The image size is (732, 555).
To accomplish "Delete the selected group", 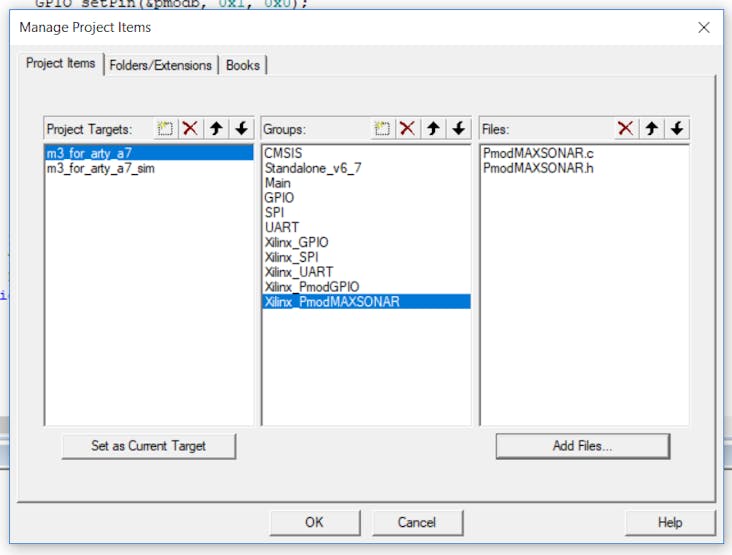I will click(x=408, y=128).
